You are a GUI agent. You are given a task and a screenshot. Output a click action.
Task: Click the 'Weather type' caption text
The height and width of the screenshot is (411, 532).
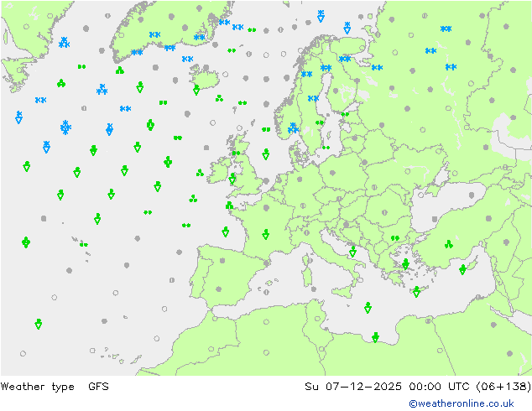tap(37, 386)
